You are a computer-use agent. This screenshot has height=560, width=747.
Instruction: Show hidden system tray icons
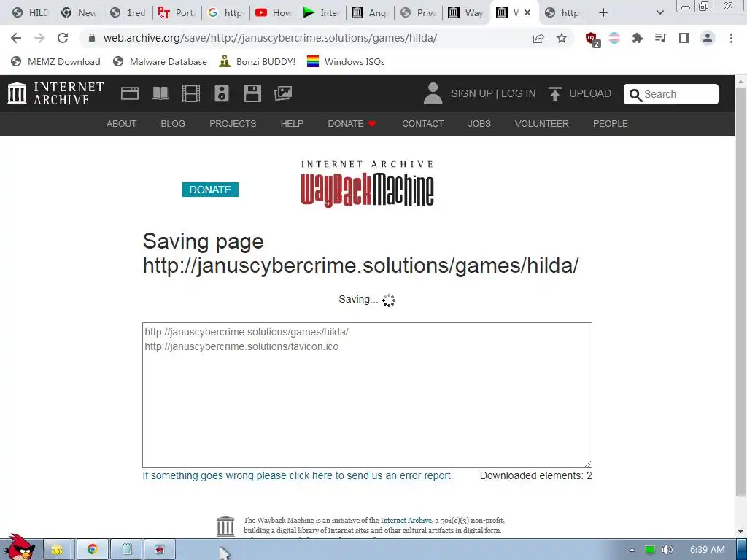[x=632, y=550]
